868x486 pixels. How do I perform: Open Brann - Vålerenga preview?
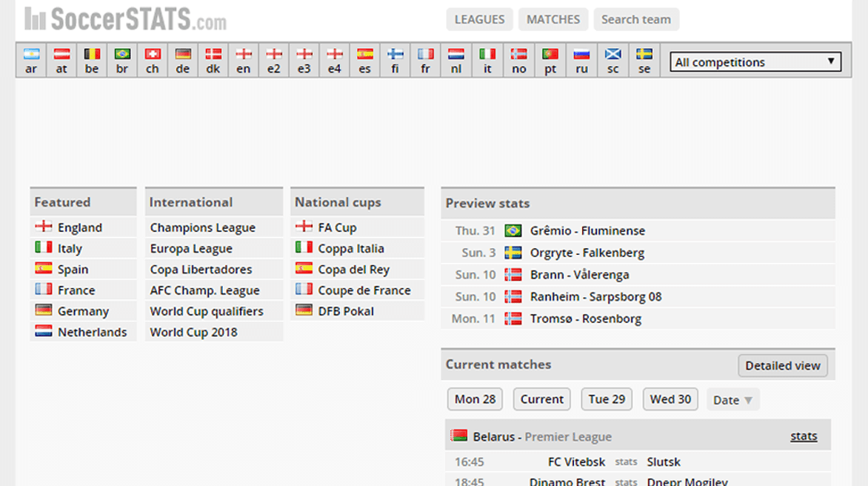click(580, 275)
